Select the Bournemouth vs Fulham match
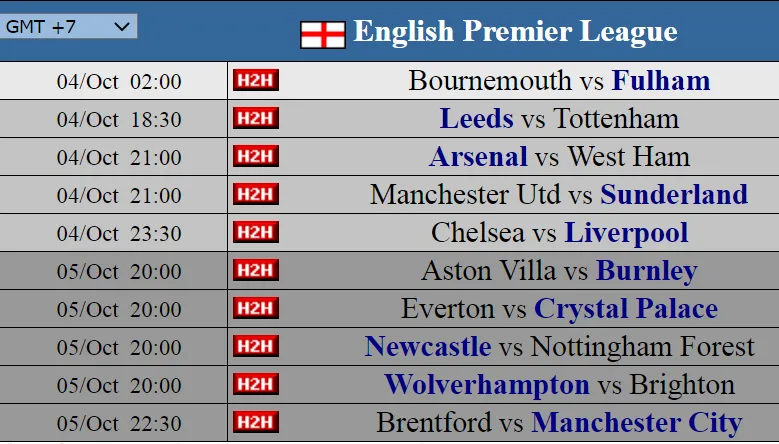The width and height of the screenshot is (779, 444). [x=559, y=81]
